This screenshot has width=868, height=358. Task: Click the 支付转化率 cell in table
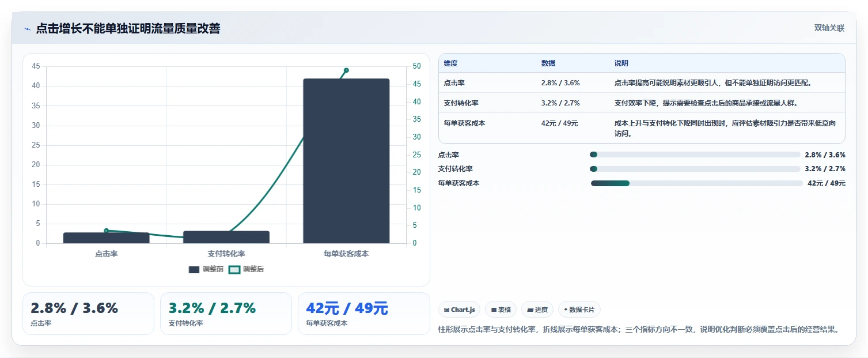[461, 103]
